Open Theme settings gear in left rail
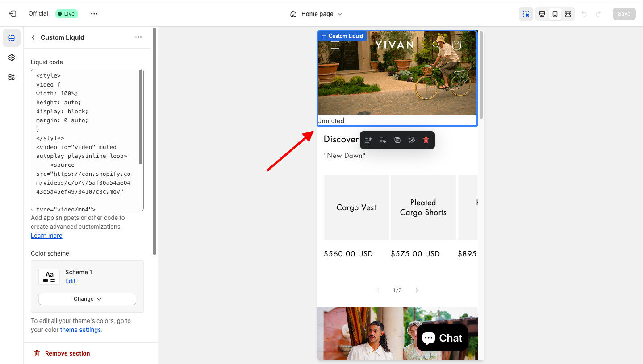 pos(12,58)
